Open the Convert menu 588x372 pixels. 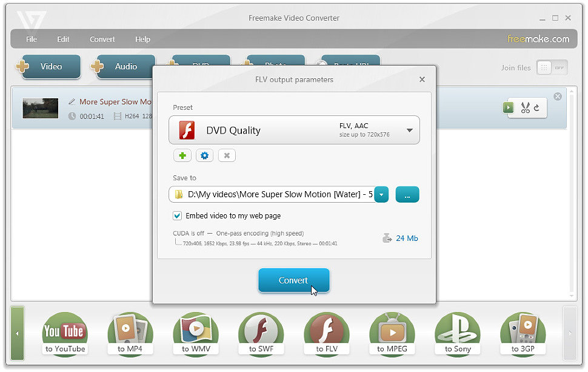click(x=102, y=39)
